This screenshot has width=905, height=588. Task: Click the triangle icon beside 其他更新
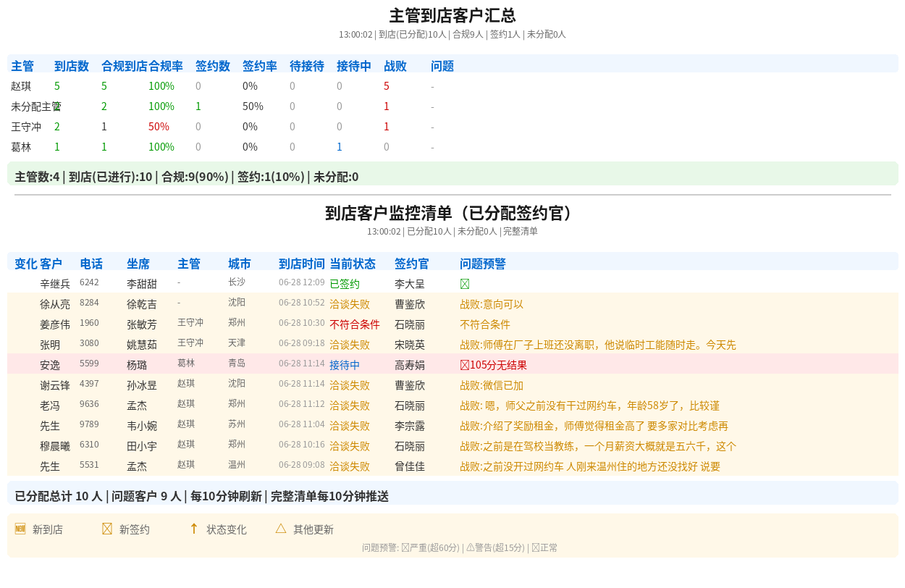click(281, 529)
